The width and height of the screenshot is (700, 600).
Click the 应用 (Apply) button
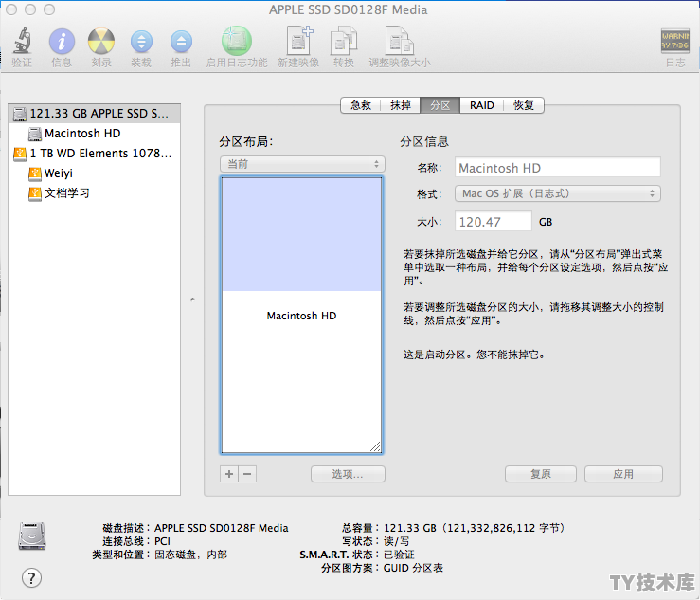pos(623,474)
